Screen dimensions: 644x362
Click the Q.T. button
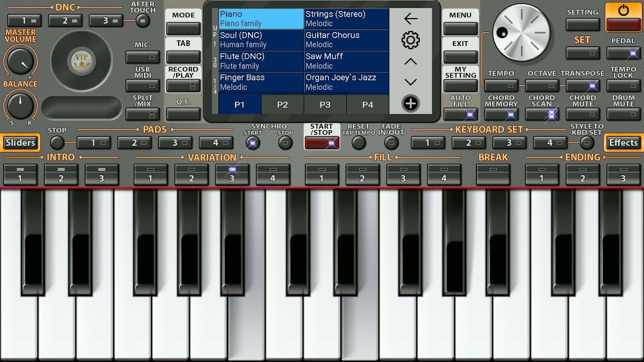tap(183, 114)
